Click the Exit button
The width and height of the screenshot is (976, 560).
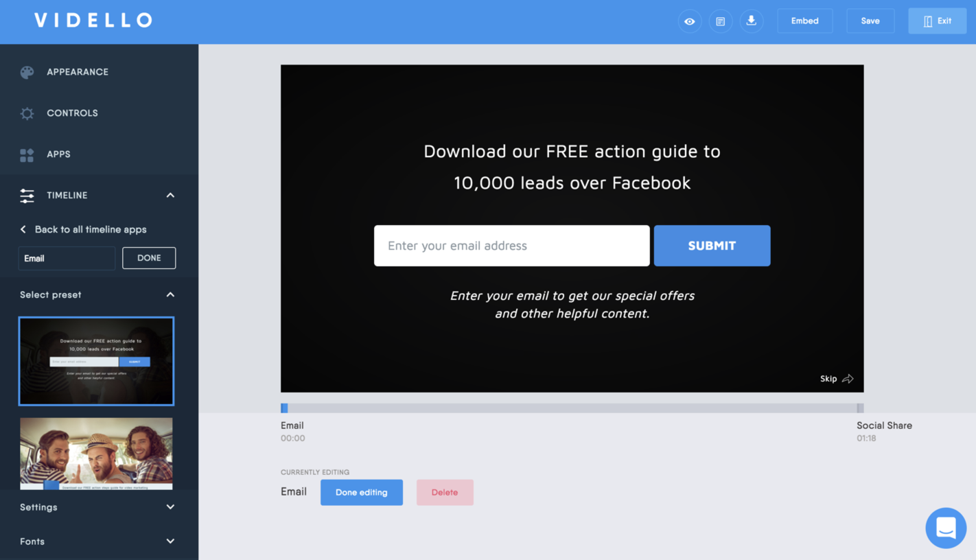pyautogui.click(x=937, y=21)
